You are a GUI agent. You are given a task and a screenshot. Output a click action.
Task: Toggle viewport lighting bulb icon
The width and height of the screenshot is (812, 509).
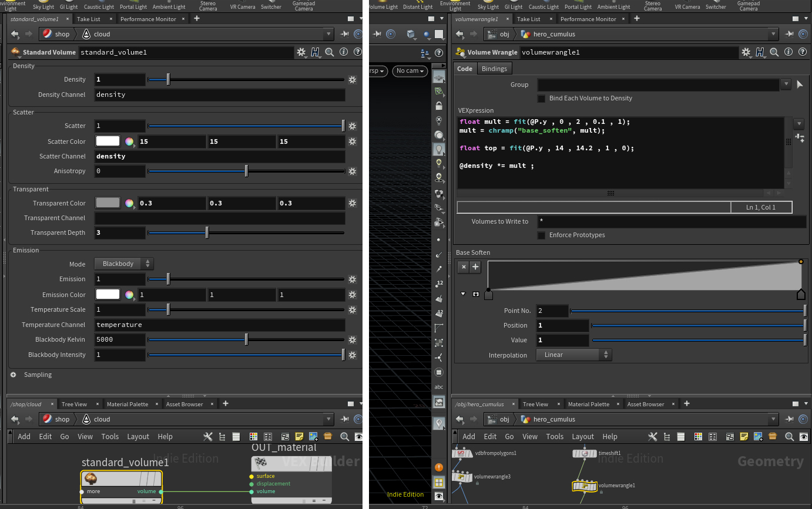click(439, 149)
